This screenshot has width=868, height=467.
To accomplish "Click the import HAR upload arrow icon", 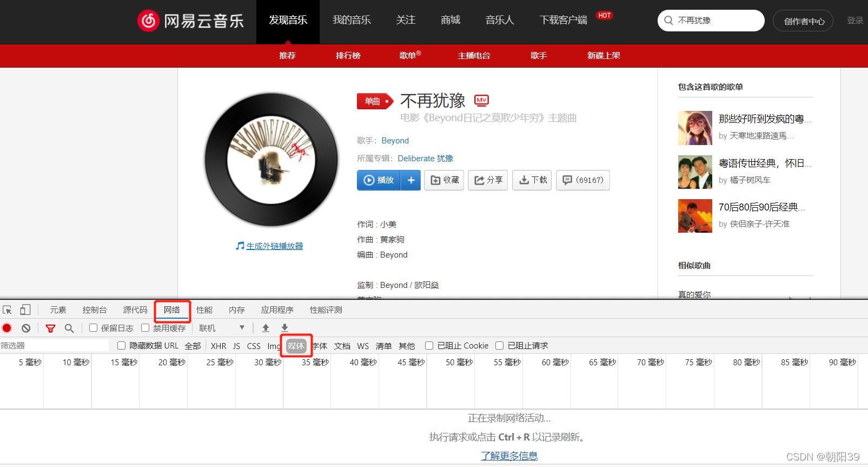I will (x=266, y=328).
